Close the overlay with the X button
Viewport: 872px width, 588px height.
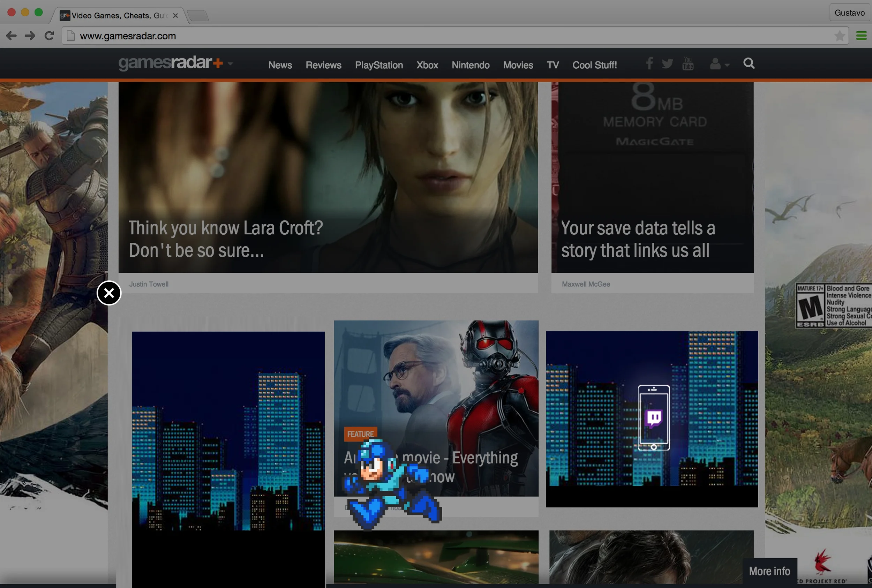pyautogui.click(x=109, y=293)
